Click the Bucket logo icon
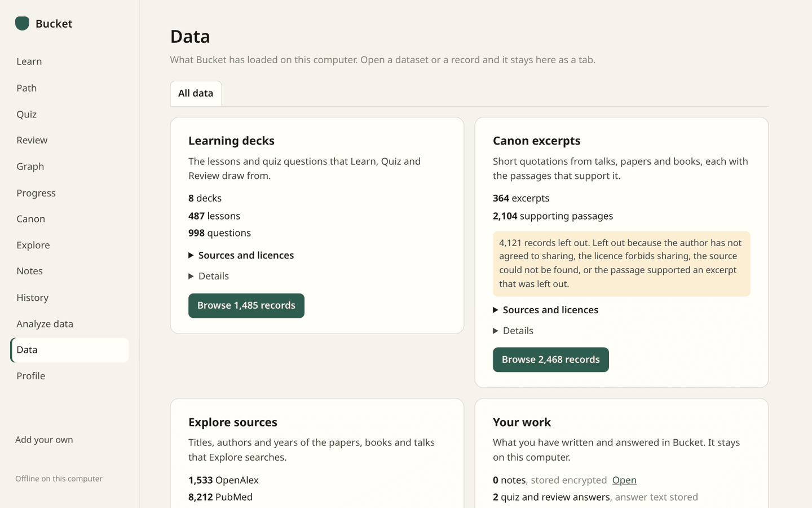 pyautogui.click(x=22, y=23)
